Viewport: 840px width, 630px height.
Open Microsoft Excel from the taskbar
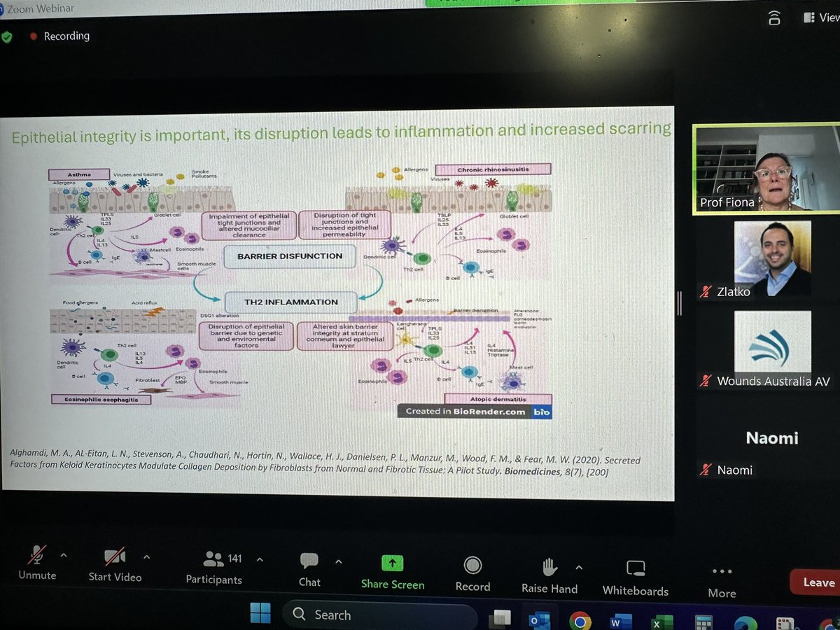[662, 622]
